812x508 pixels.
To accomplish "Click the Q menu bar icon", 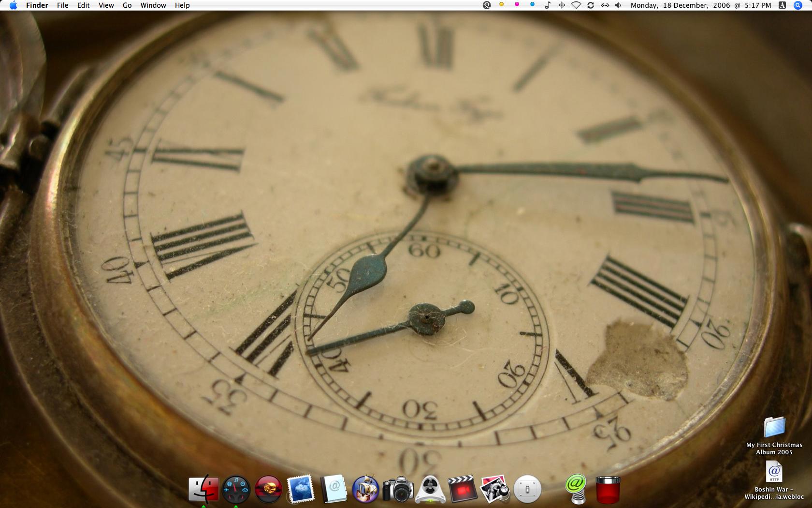I will pyautogui.click(x=487, y=5).
